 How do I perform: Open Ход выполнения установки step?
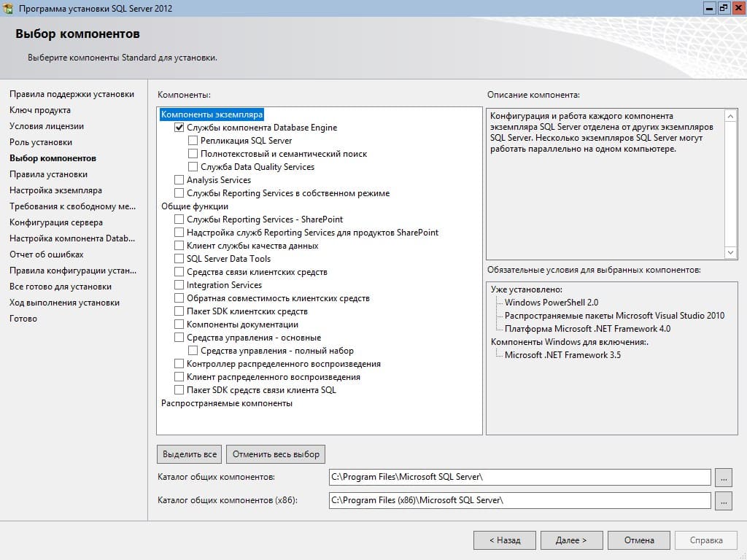[x=65, y=303]
